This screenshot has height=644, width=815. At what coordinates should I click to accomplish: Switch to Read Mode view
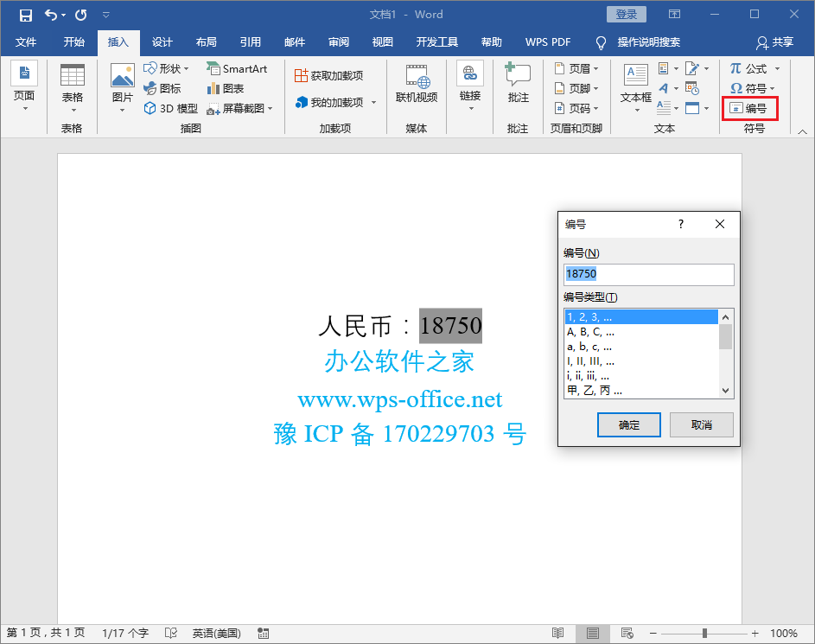[x=557, y=633]
